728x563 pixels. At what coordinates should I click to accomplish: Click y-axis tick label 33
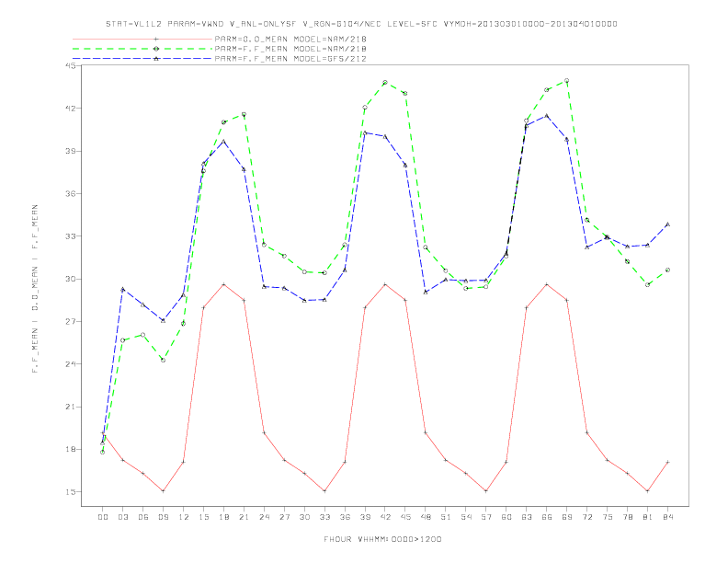(x=70, y=236)
